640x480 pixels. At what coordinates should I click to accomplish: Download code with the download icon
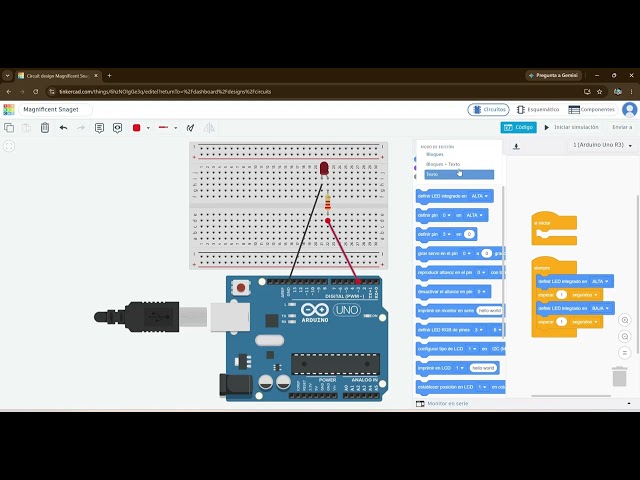pyautogui.click(x=516, y=146)
